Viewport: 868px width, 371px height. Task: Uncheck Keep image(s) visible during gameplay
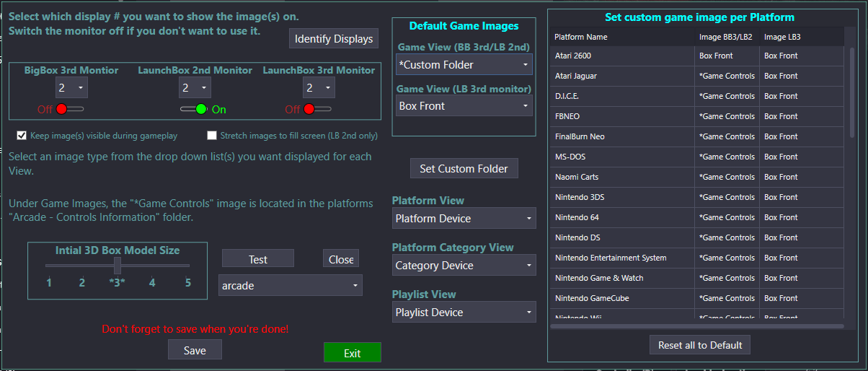coord(22,135)
